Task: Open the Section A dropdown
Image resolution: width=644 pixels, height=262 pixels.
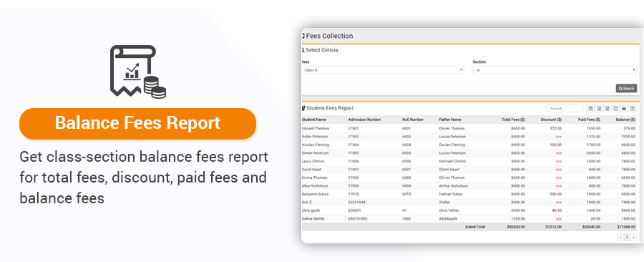Action: pyautogui.click(x=555, y=70)
